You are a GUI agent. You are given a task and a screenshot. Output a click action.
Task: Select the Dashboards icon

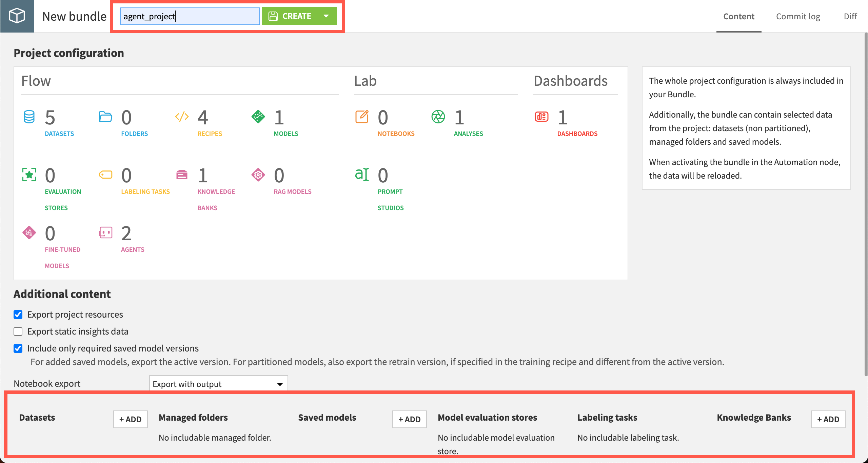click(x=541, y=116)
